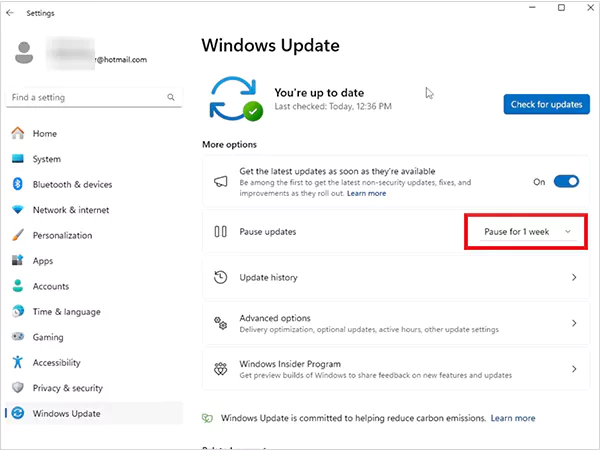Select Windows Update in the sidebar
The image size is (600, 450).
coord(94,413)
